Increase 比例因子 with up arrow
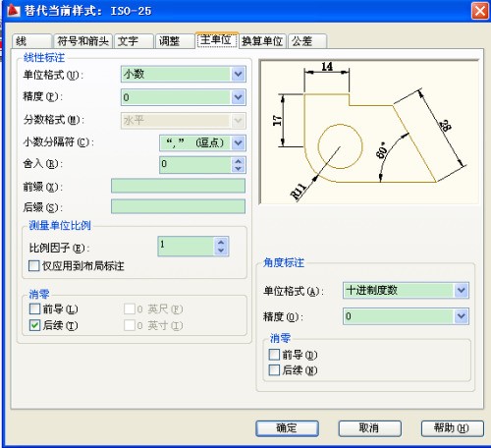This screenshot has height=448, width=491. tap(221, 243)
